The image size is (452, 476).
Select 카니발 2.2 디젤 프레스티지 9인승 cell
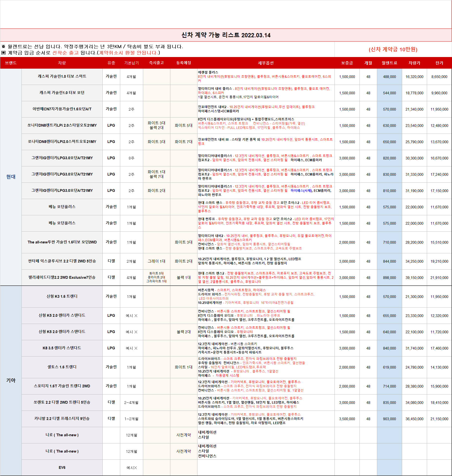(62, 419)
